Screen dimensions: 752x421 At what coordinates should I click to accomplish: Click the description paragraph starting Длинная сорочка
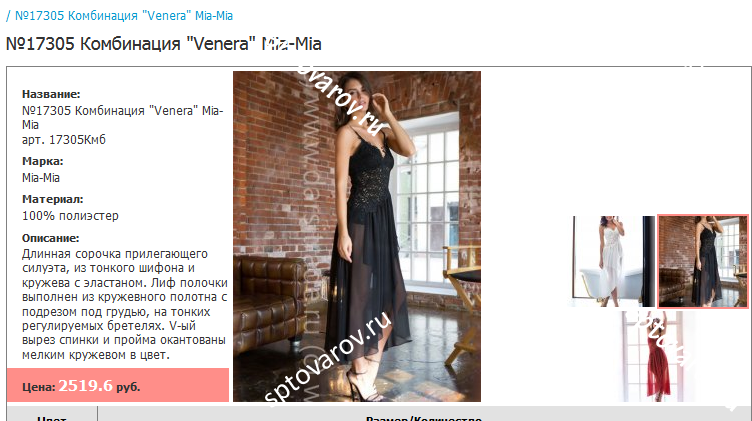click(x=125, y=304)
